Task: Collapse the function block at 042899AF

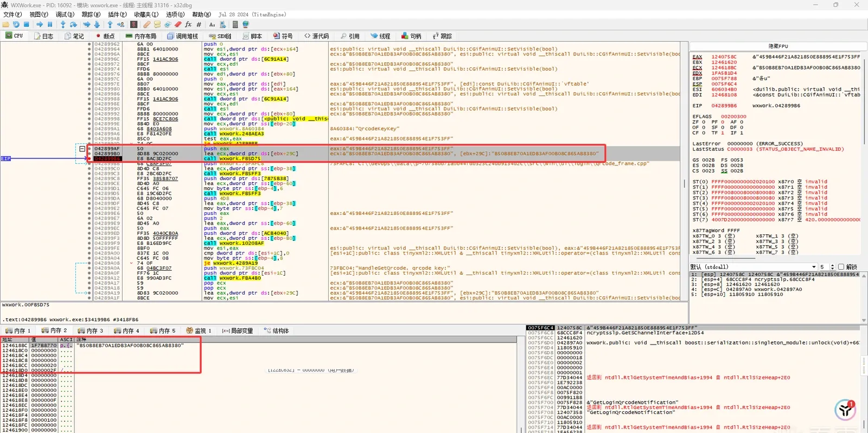Action: click(82, 149)
